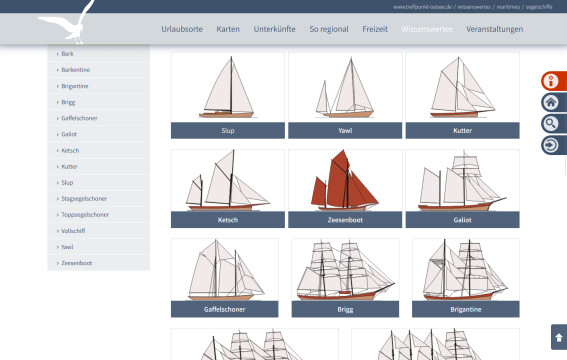Viewport: 567px width, 360px height.
Task: Select Barkentine in the sidebar list
Action: [x=99, y=69]
